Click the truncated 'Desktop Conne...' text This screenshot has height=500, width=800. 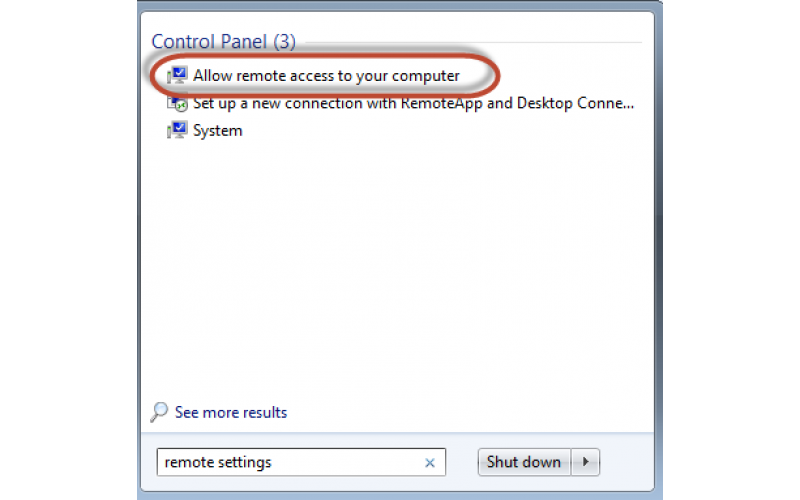click(576, 103)
